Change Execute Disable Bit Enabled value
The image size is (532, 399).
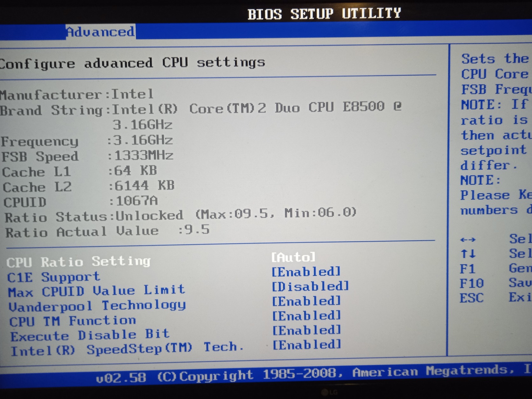click(307, 330)
